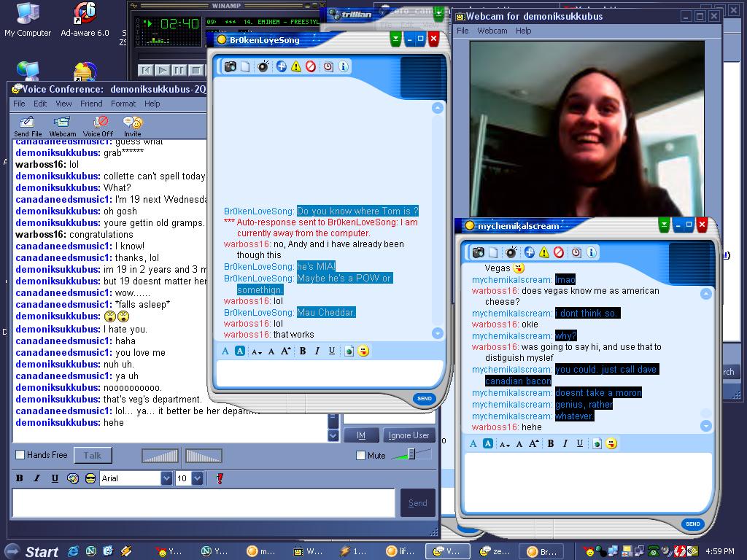
Task: Toggle Bold in BrOkenLoveSong format bar
Action: pos(303,351)
